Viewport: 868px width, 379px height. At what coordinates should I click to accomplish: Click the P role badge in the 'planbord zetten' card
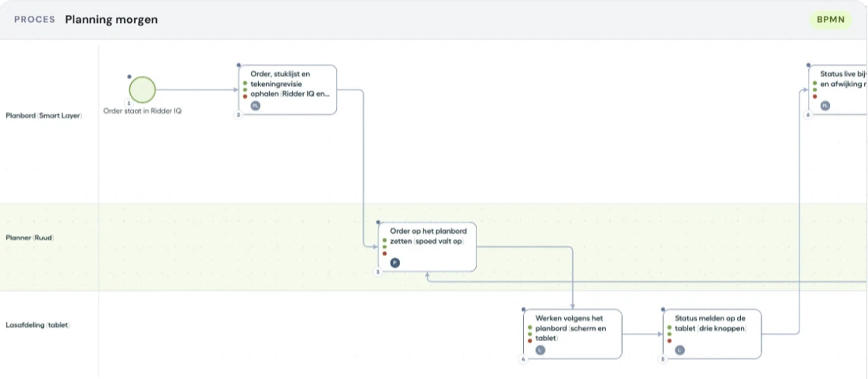click(395, 263)
